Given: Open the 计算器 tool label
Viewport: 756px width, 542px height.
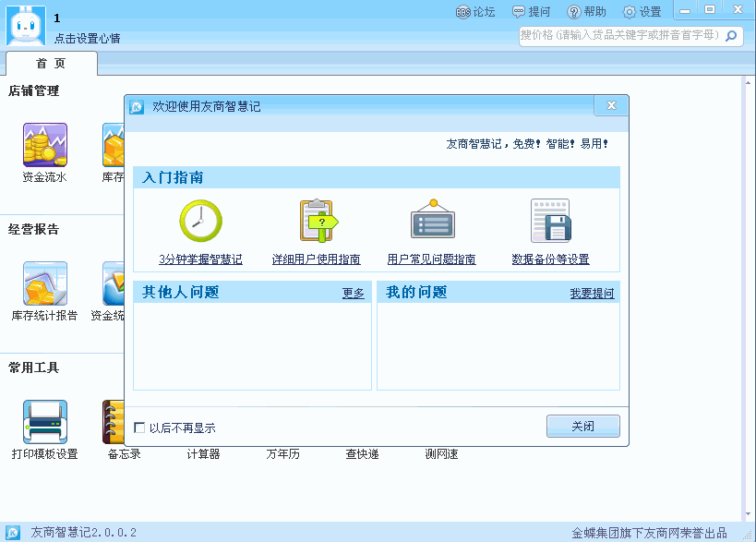Looking at the screenshot, I should [203, 453].
